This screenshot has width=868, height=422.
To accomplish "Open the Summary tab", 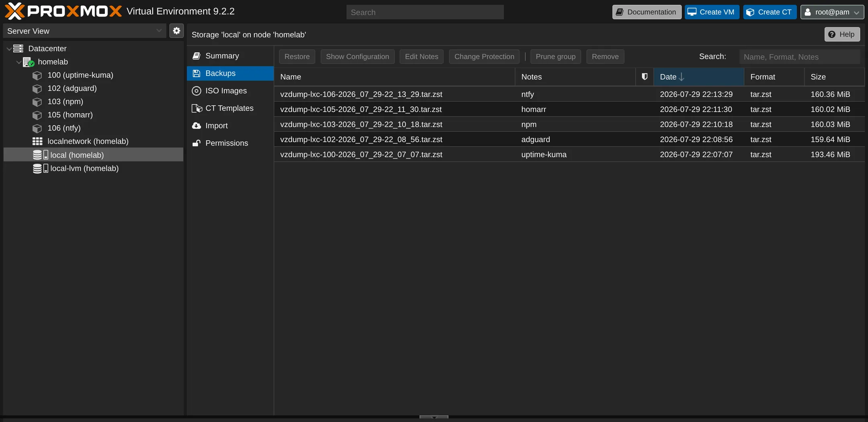I will pyautogui.click(x=230, y=56).
